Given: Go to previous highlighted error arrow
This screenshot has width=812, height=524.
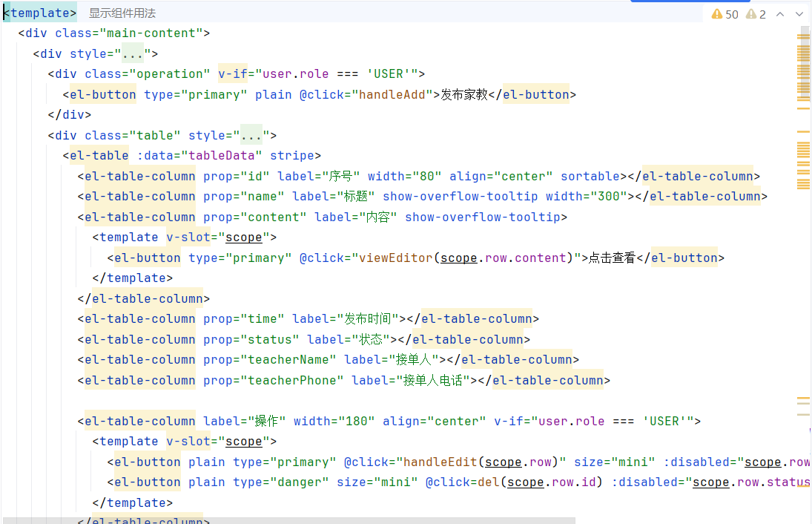Looking at the screenshot, I should click(x=780, y=14).
